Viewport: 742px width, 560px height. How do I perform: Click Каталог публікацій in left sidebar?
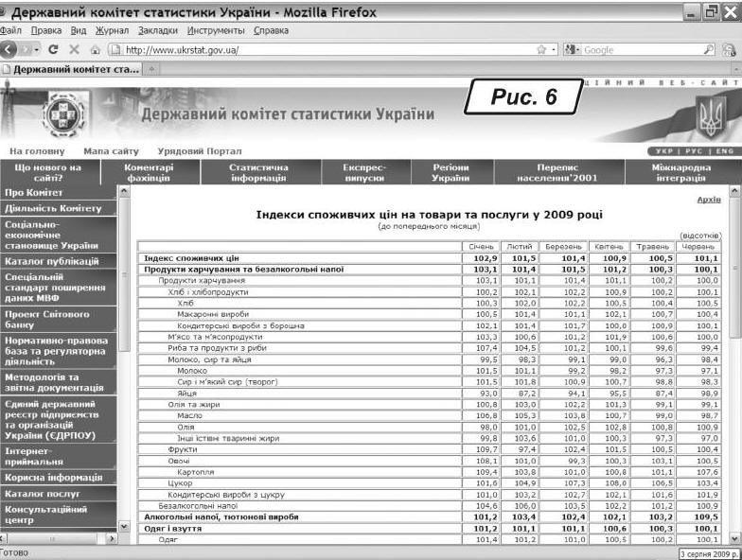click(x=52, y=261)
